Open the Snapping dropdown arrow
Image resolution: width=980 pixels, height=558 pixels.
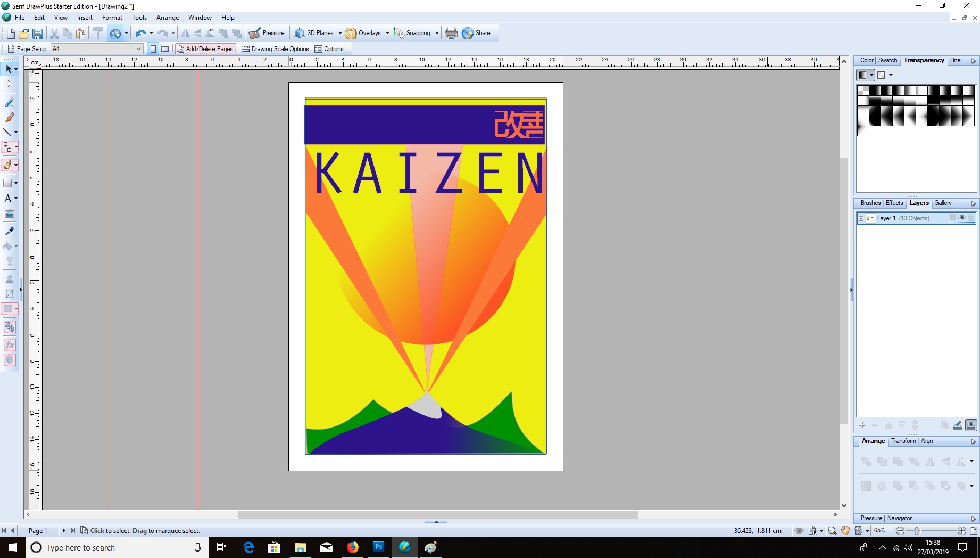pyautogui.click(x=437, y=33)
